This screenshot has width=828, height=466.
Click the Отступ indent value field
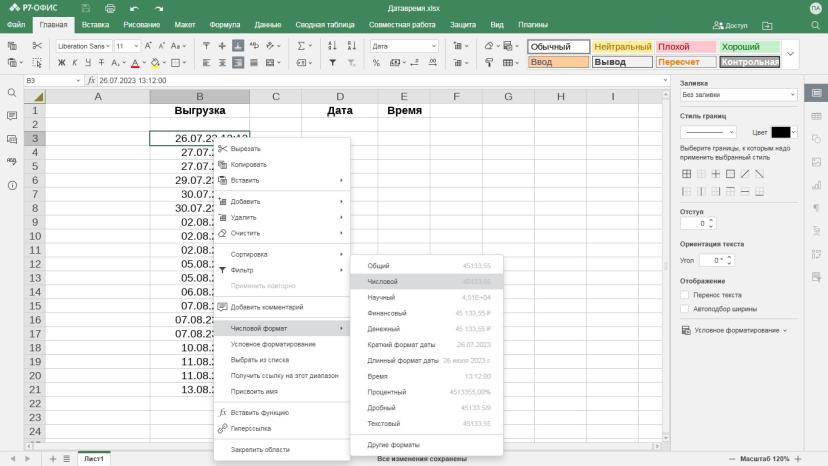click(x=694, y=223)
